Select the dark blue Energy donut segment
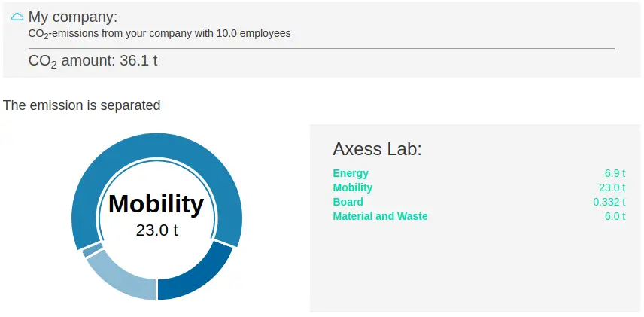Screen dimensions: 644x317 coord(197,273)
